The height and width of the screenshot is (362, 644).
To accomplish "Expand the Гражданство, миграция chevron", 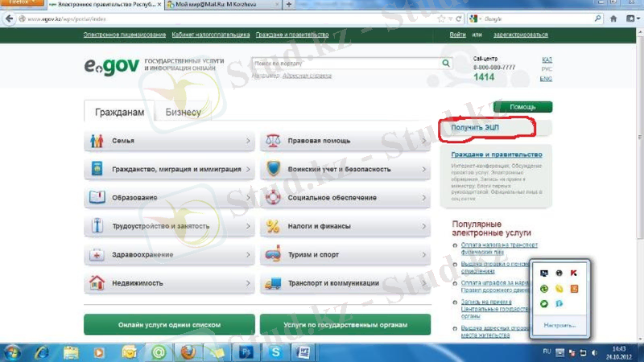I will click(248, 169).
